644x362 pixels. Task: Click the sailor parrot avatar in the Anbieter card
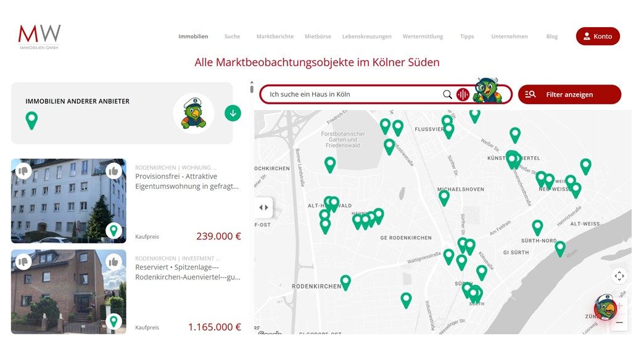(194, 113)
